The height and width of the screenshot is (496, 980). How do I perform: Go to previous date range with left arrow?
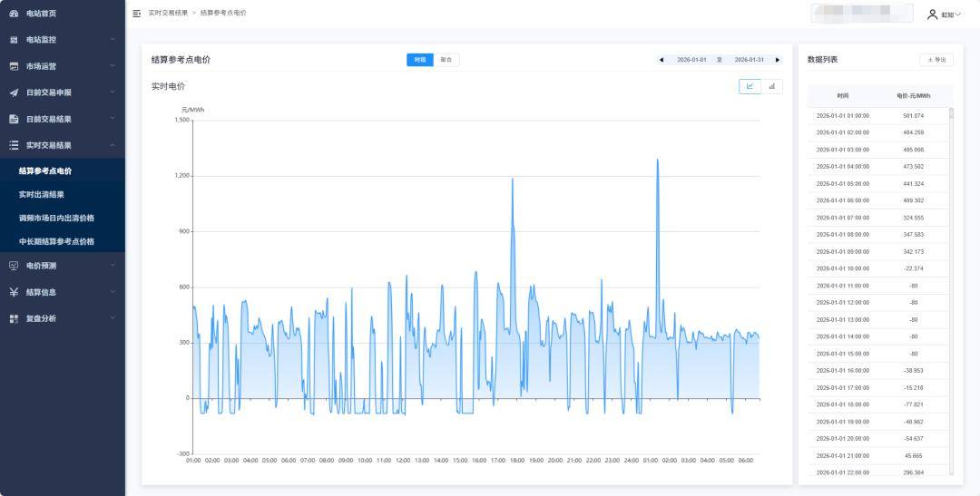point(661,60)
